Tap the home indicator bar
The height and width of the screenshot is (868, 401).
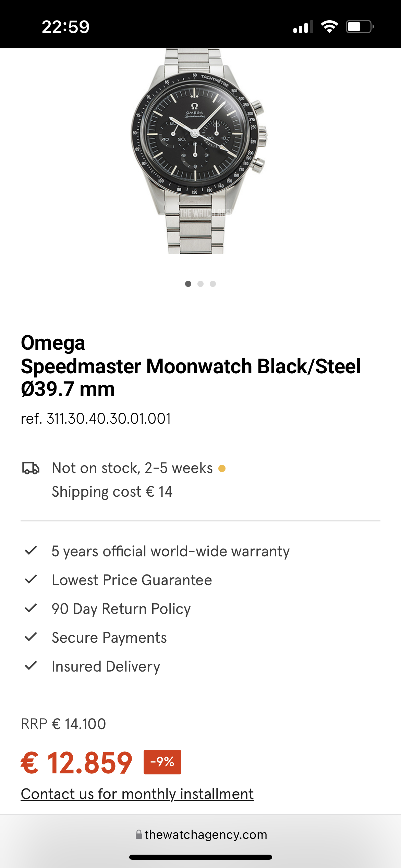200,857
